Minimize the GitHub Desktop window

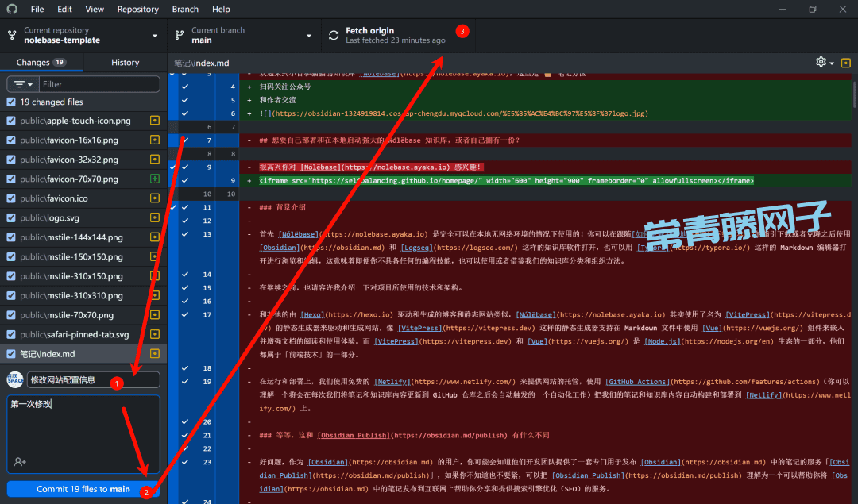(783, 9)
